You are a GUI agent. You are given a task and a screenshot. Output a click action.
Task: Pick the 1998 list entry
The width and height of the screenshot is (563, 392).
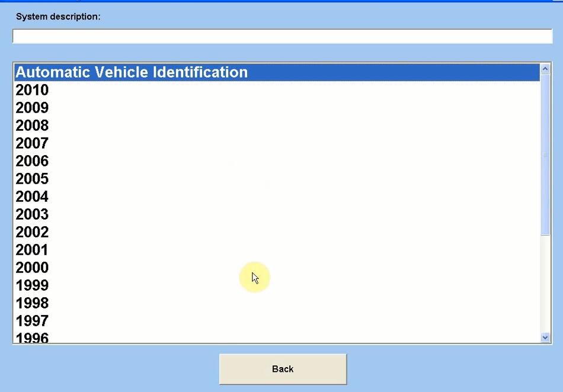277,303
